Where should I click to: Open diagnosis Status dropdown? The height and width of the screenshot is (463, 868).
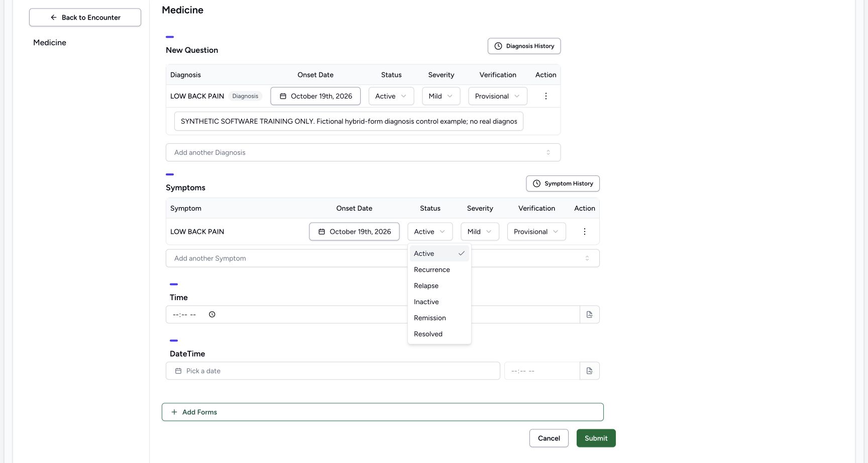click(391, 96)
